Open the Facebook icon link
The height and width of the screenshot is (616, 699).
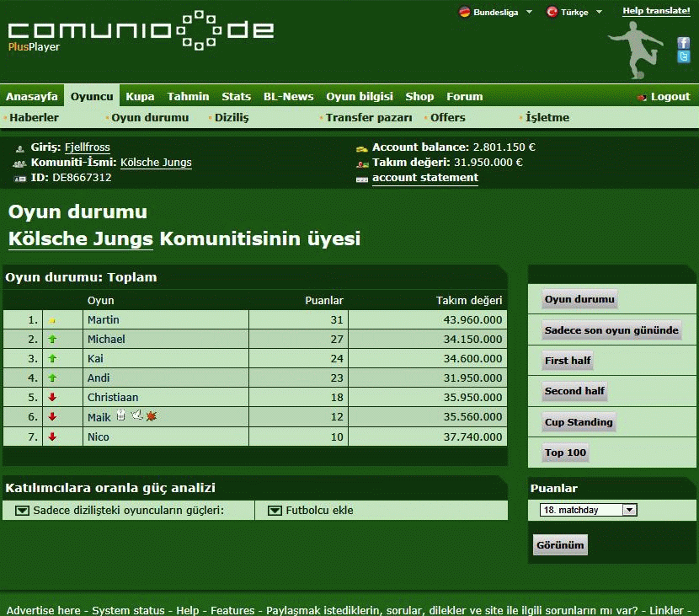684,43
